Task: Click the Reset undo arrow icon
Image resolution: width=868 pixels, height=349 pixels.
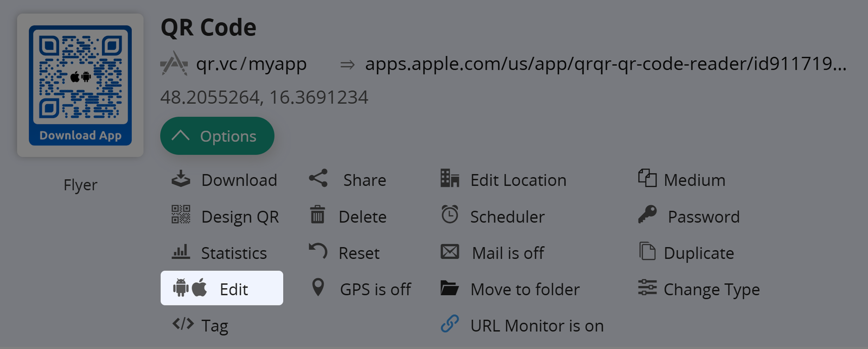Action: pyautogui.click(x=318, y=251)
